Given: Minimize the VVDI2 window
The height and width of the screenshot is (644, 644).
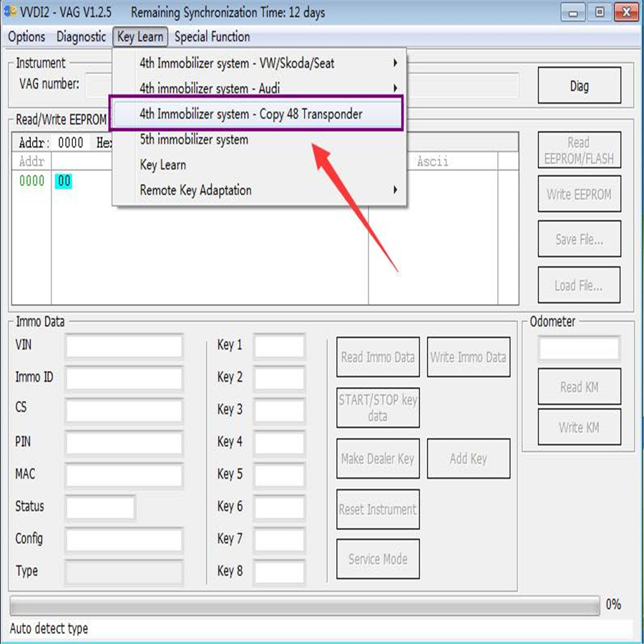Looking at the screenshot, I should coord(572,12).
